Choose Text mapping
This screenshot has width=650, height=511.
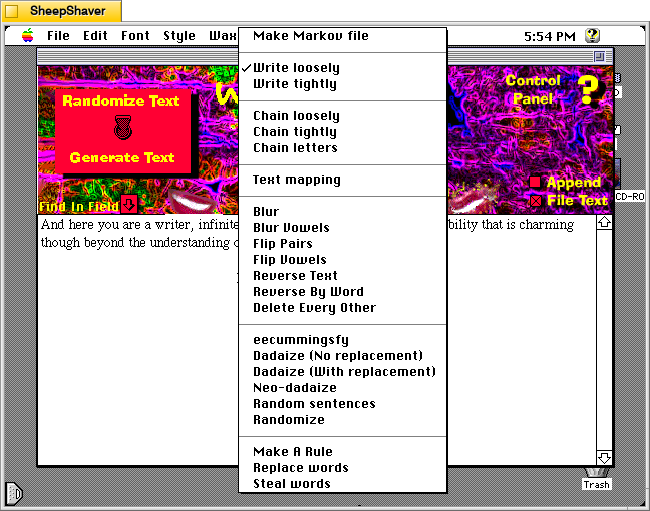coord(342,180)
